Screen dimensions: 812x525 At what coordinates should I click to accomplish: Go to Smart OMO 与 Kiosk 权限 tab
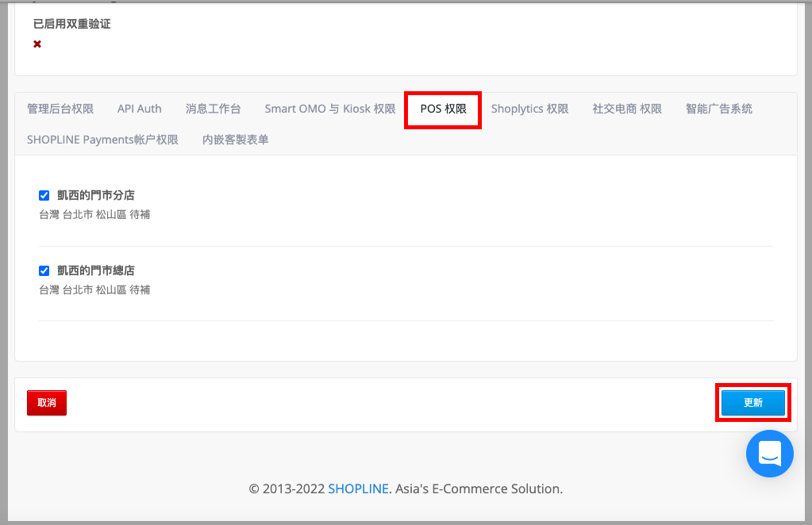pyautogui.click(x=330, y=109)
